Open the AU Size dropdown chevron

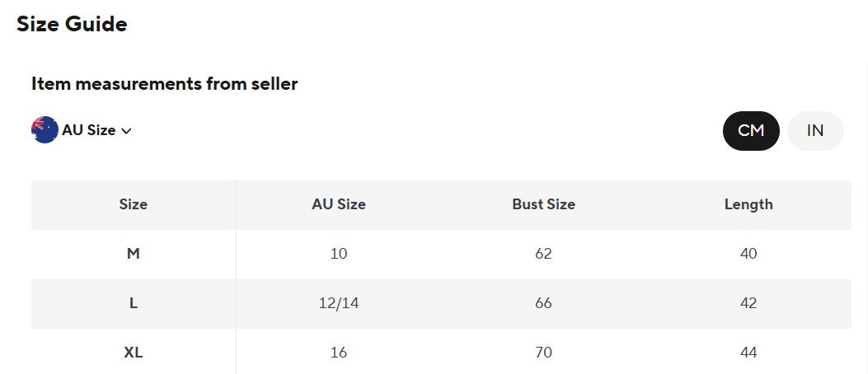126,131
